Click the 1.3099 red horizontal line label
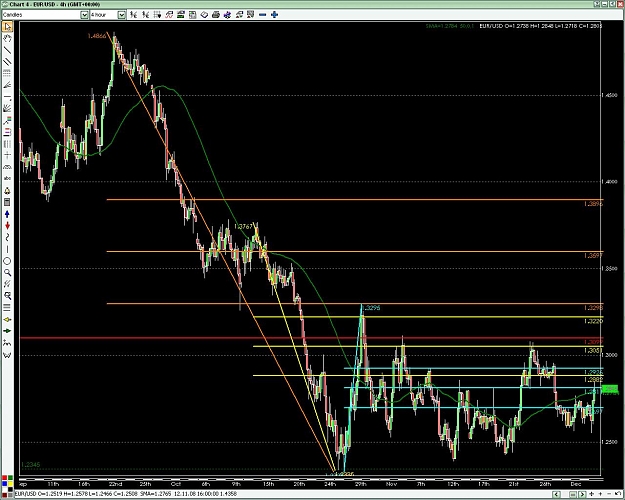 coord(593,342)
